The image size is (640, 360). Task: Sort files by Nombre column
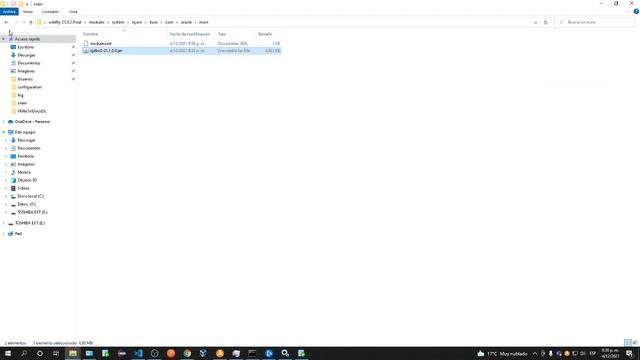pyautogui.click(x=91, y=34)
